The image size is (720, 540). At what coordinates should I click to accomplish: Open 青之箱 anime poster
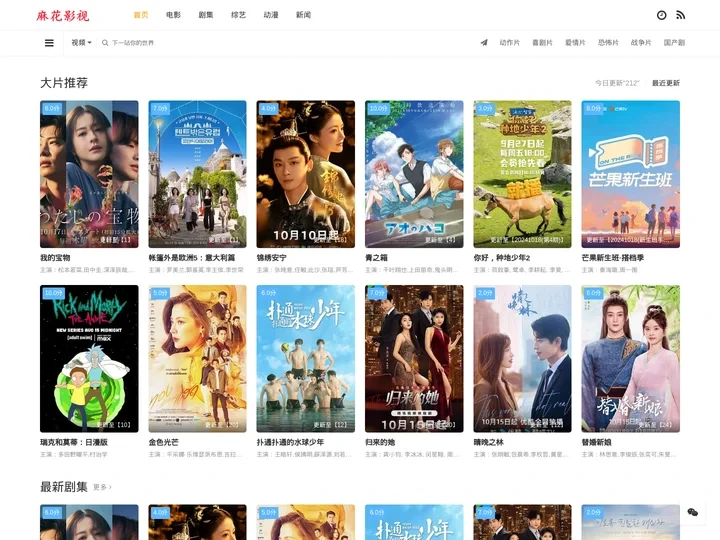[414, 174]
